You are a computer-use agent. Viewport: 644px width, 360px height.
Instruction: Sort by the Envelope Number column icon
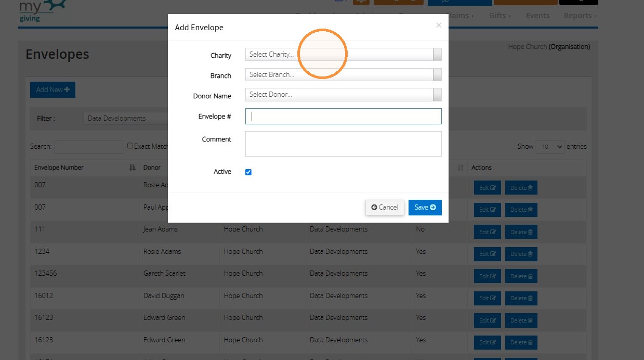coord(132,168)
